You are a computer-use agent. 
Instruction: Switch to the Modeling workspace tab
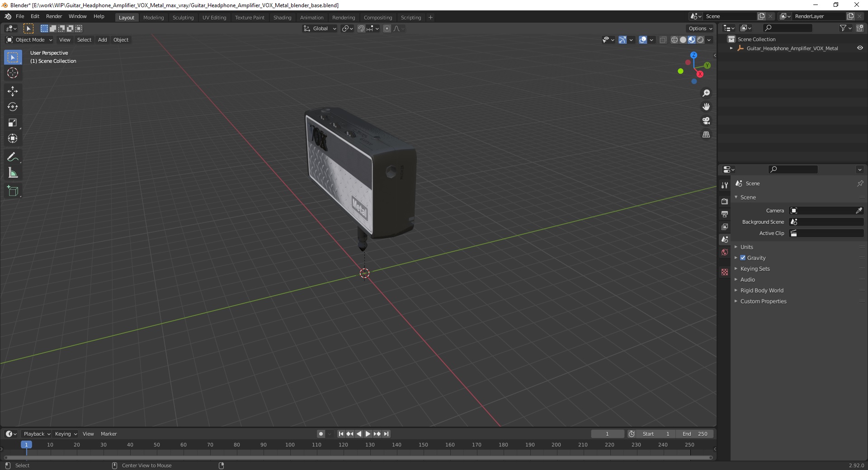[x=153, y=18]
